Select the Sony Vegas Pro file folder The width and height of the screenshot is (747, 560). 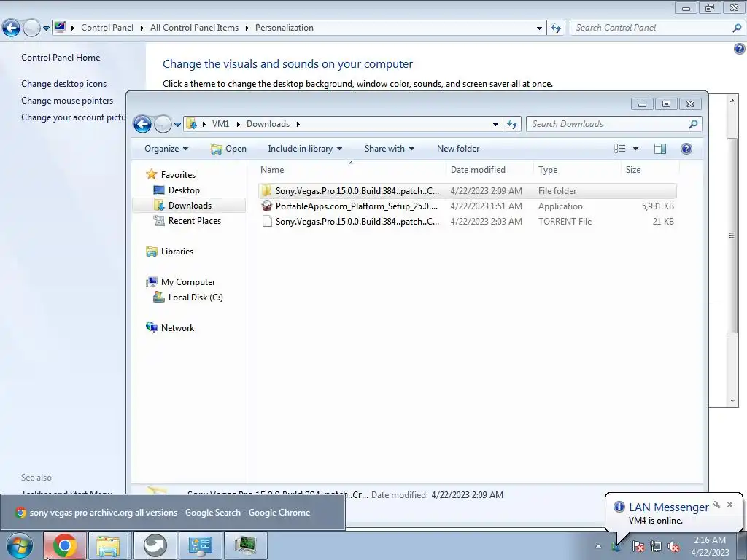[468, 191]
